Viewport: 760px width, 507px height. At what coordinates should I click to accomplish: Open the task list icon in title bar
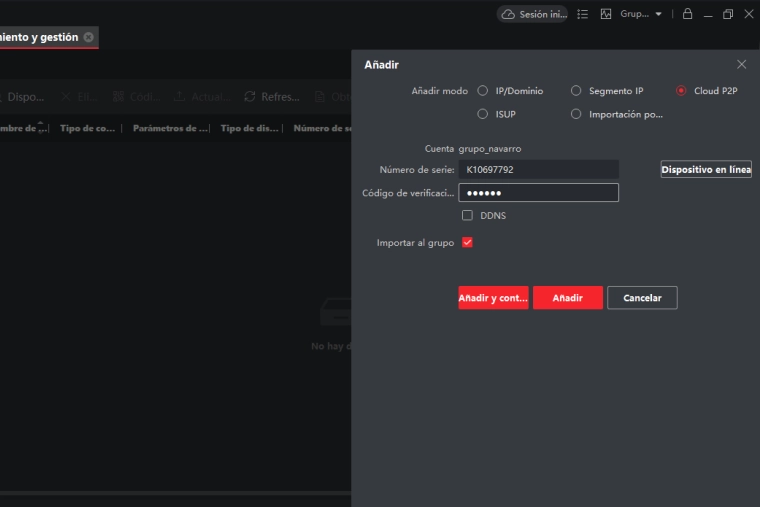point(582,14)
